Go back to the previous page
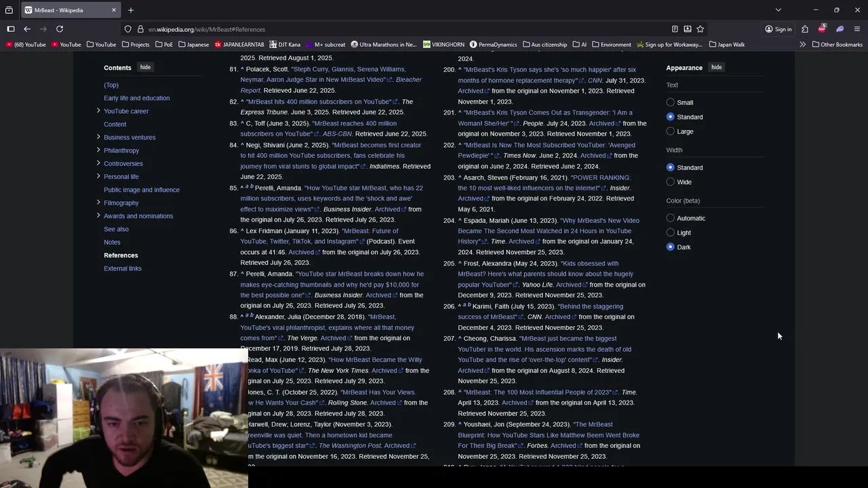This screenshot has width=868, height=488. click(27, 29)
